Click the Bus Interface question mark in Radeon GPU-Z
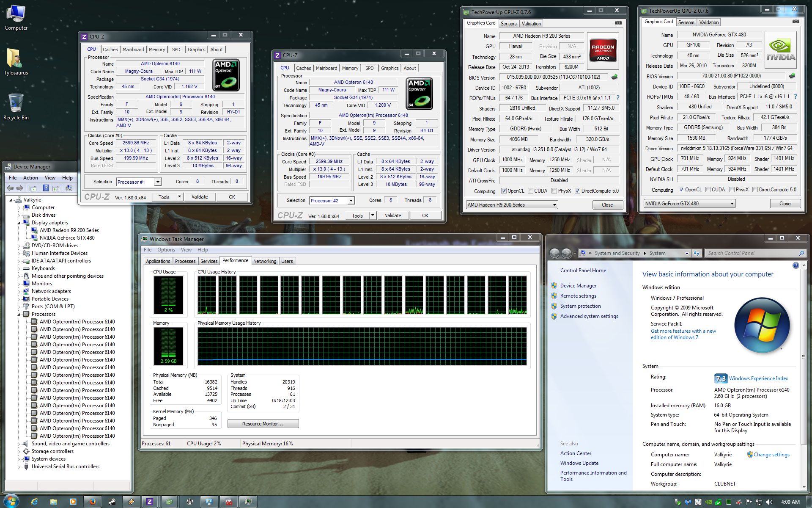 pos(618,98)
